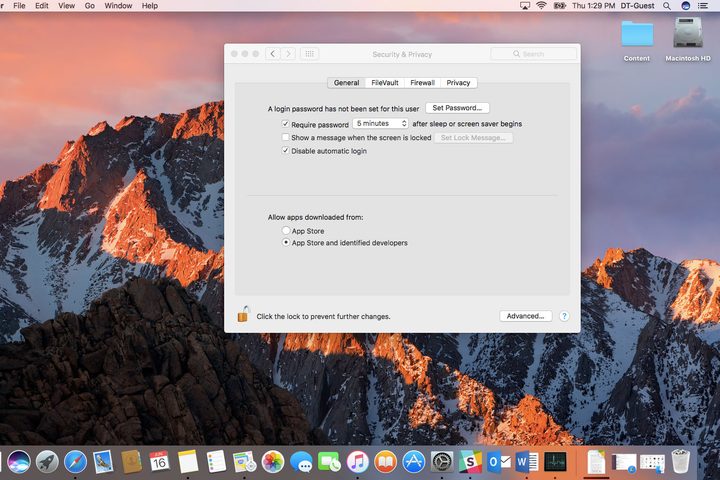Switch to the Firewall tab
The image size is (720, 480).
coord(422,83)
